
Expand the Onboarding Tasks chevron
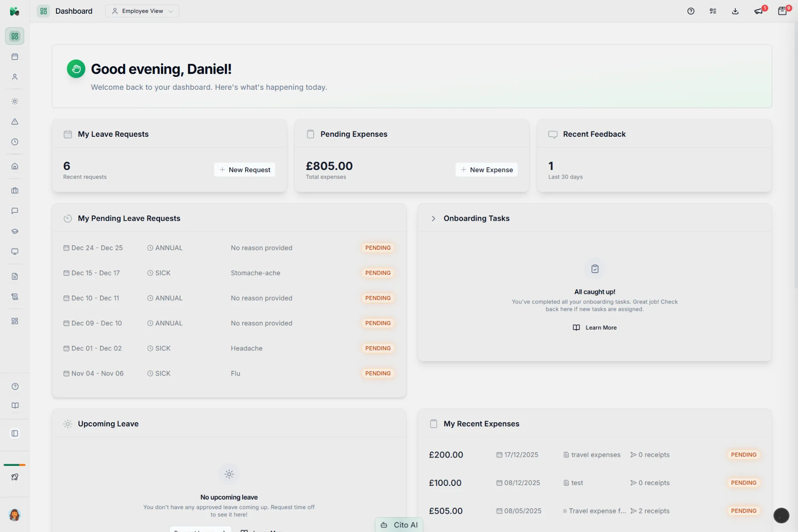click(433, 219)
